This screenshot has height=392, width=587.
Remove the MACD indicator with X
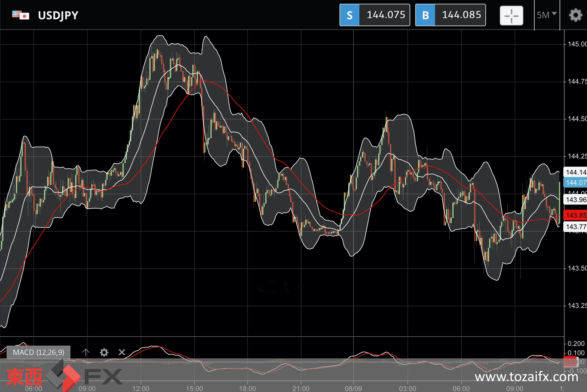coord(122,352)
